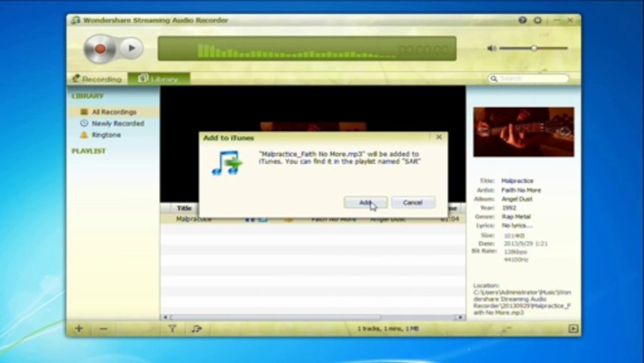644x363 pixels.
Task: Switch to the Recording tab
Action: point(97,79)
